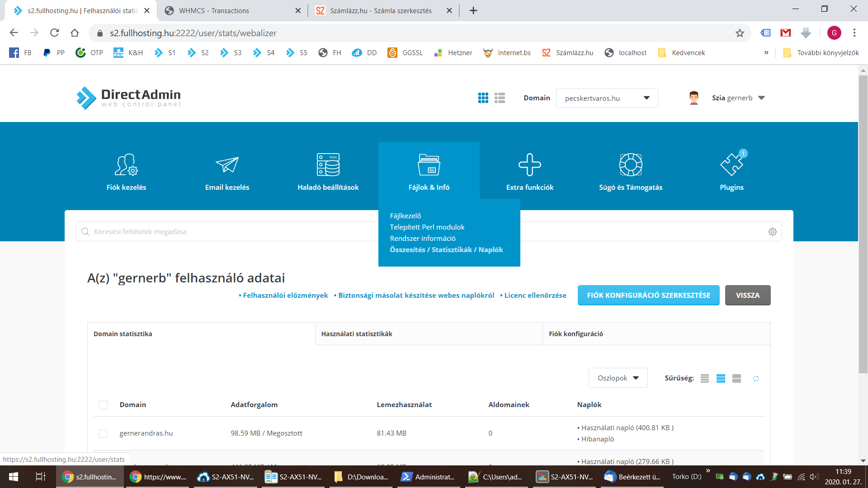Switch to the Számlázz.hu browser tab
The height and width of the screenshot is (488, 868).
pyautogui.click(x=383, y=10)
